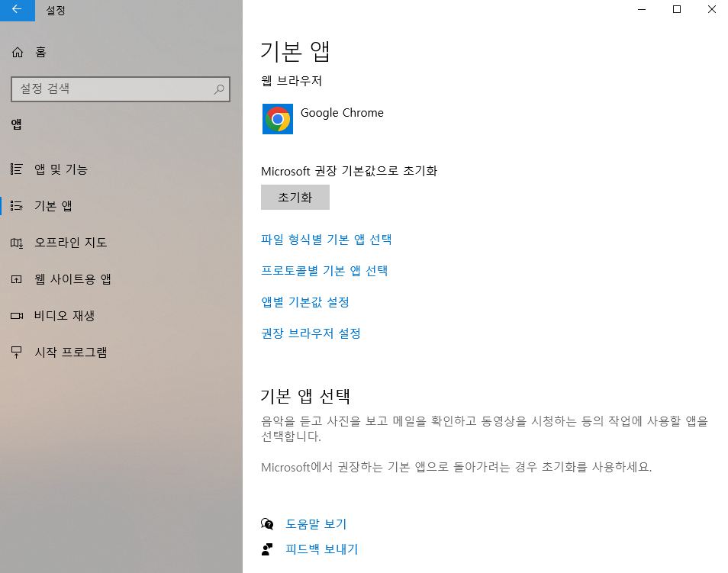This screenshot has height=573, width=728.
Task: Open 기본 앱 settings page
Action: [121, 206]
